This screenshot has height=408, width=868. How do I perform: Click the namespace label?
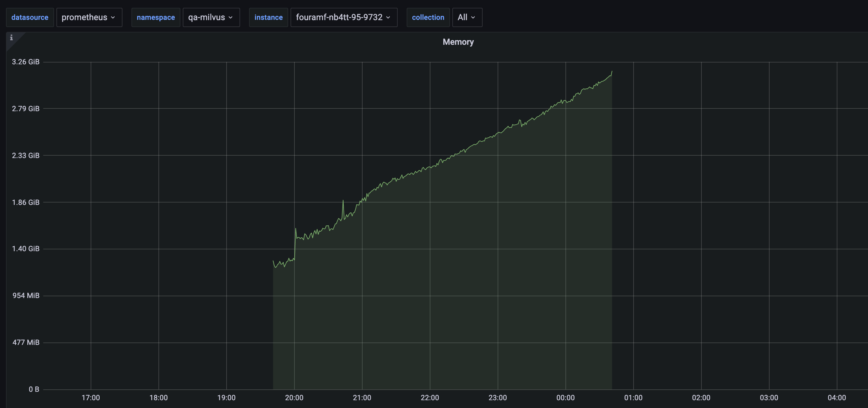pyautogui.click(x=156, y=17)
